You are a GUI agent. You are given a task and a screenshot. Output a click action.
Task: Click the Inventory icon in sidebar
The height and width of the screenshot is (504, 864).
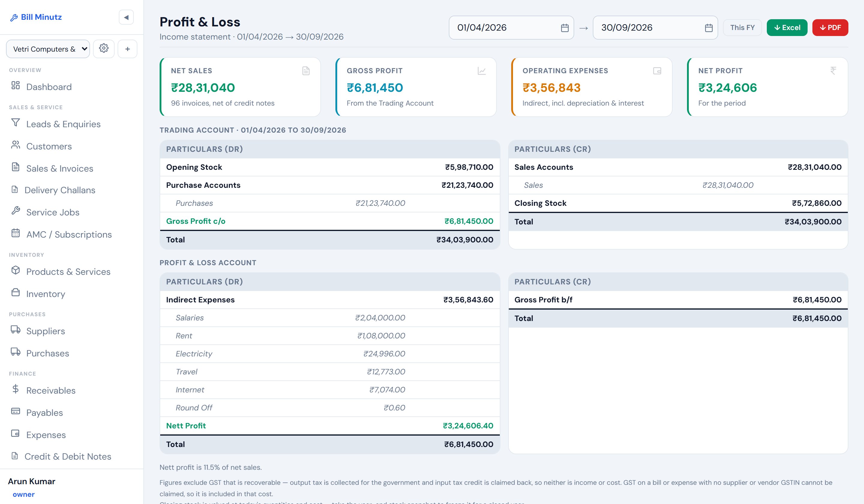tap(15, 292)
